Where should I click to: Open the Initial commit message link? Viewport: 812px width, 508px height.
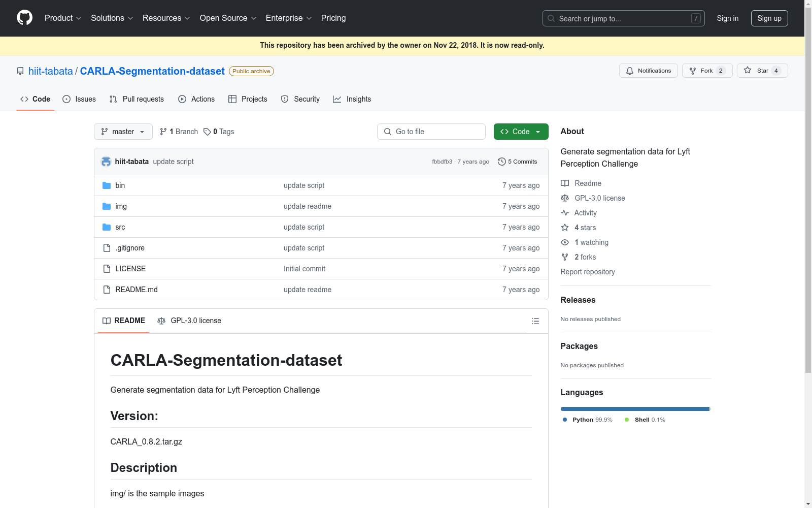[x=304, y=269]
